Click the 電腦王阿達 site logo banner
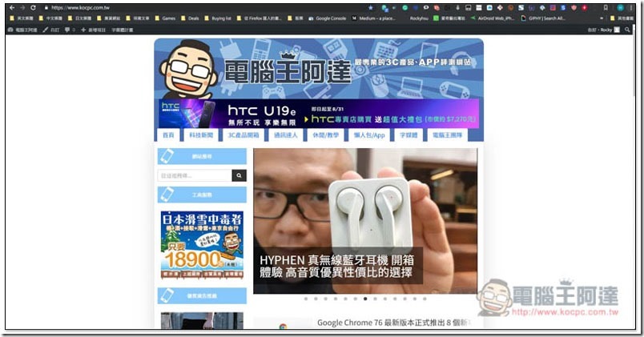The height and width of the screenshot is (337, 644). click(319, 69)
